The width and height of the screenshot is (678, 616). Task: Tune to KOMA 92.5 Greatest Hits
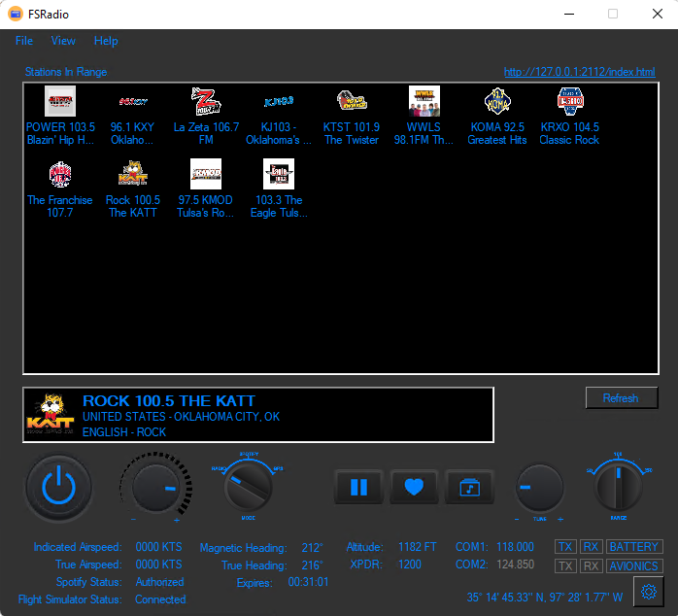pyautogui.click(x=497, y=101)
